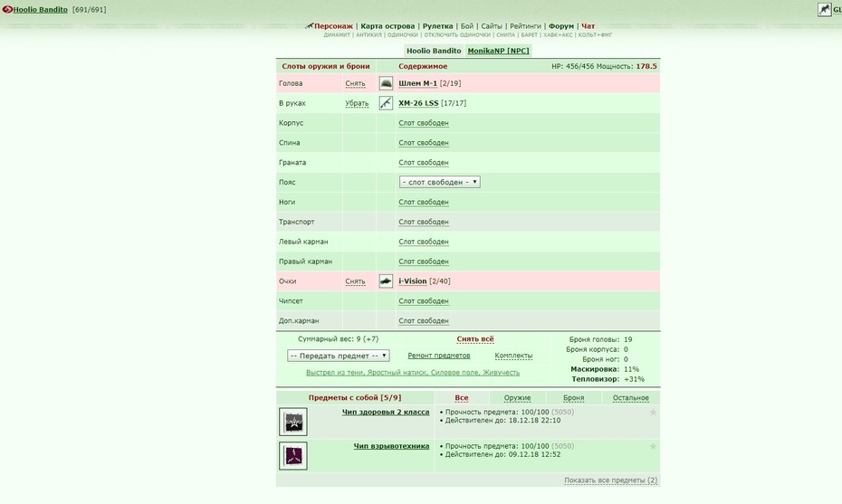This screenshot has width=842, height=504.
Task: Toggle favorite star for Чип здоровья 2 класса
Action: pos(653,413)
